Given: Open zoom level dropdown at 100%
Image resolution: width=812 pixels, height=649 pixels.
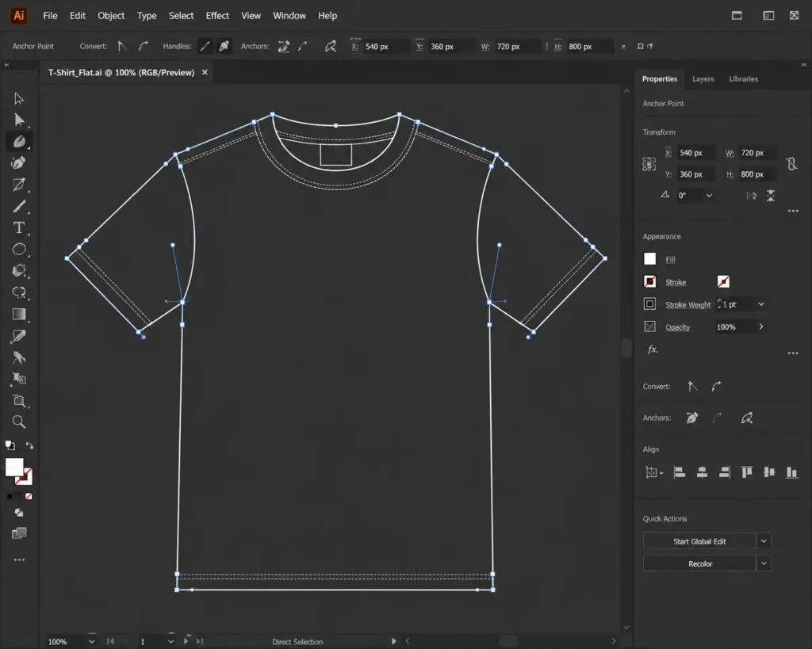Looking at the screenshot, I should coord(92,642).
